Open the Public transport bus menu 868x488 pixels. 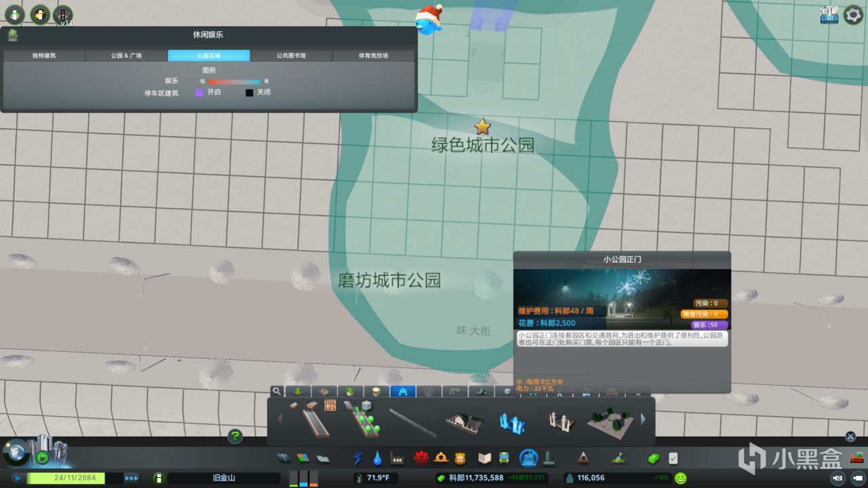pos(505,459)
